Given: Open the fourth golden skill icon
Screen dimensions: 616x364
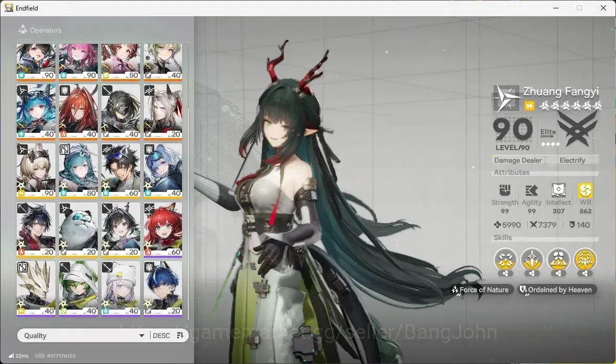Looking at the screenshot, I should click(585, 260).
